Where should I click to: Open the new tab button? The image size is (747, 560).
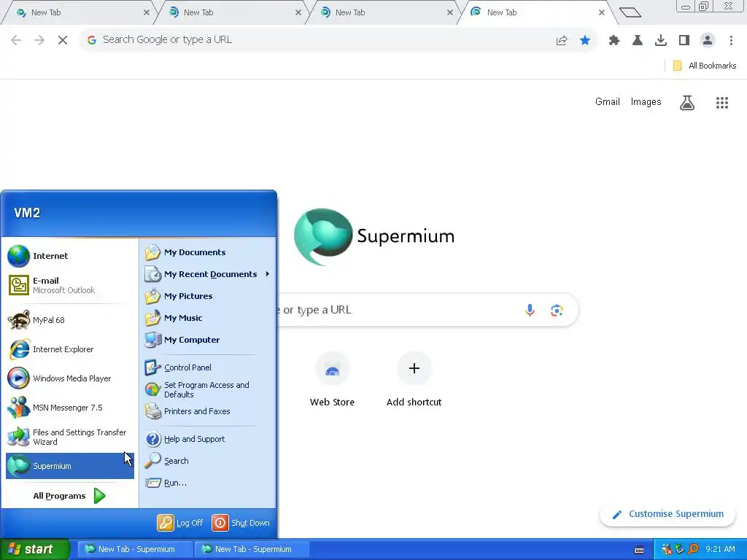[x=630, y=12]
